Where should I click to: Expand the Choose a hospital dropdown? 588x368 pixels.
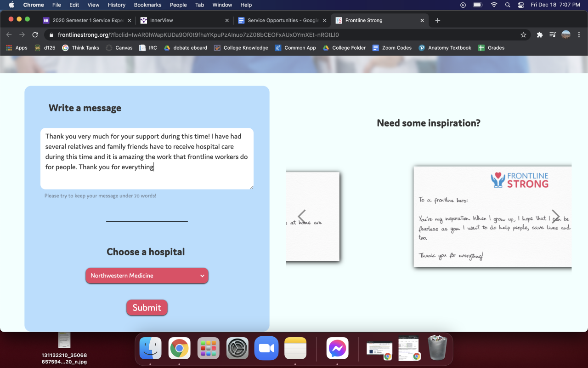[x=147, y=276]
